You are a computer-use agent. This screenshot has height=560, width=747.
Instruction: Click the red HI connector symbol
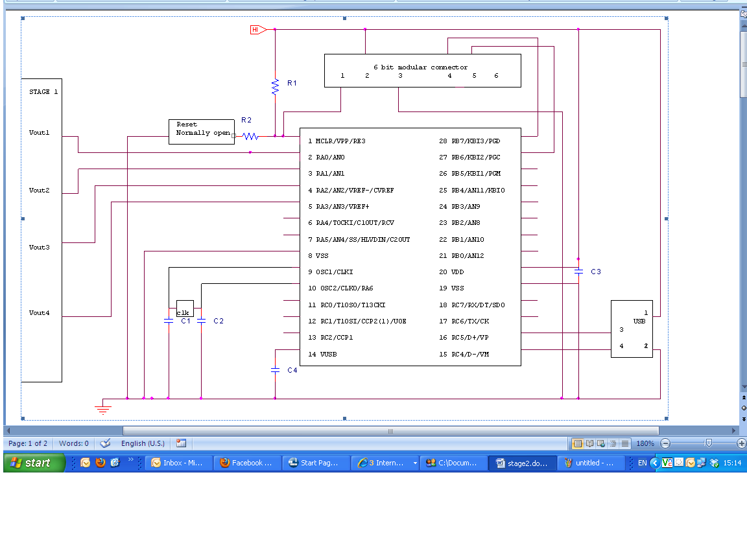[258, 30]
